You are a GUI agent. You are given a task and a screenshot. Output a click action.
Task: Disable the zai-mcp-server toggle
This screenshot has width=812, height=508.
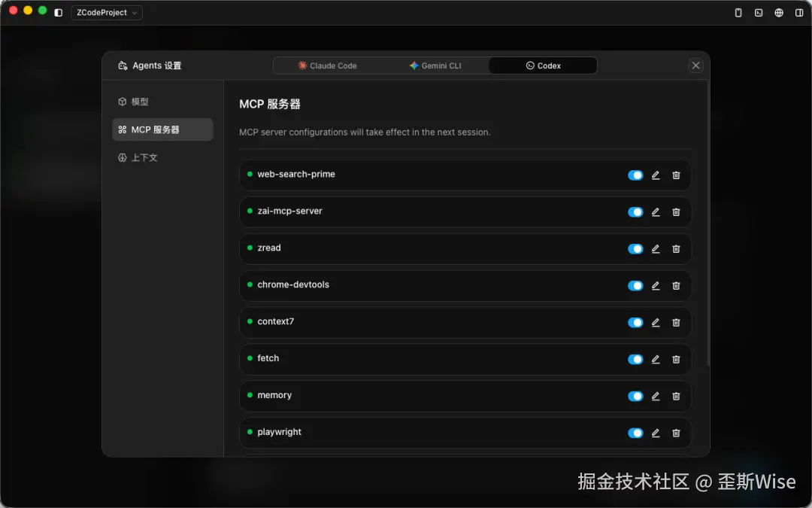tap(635, 212)
